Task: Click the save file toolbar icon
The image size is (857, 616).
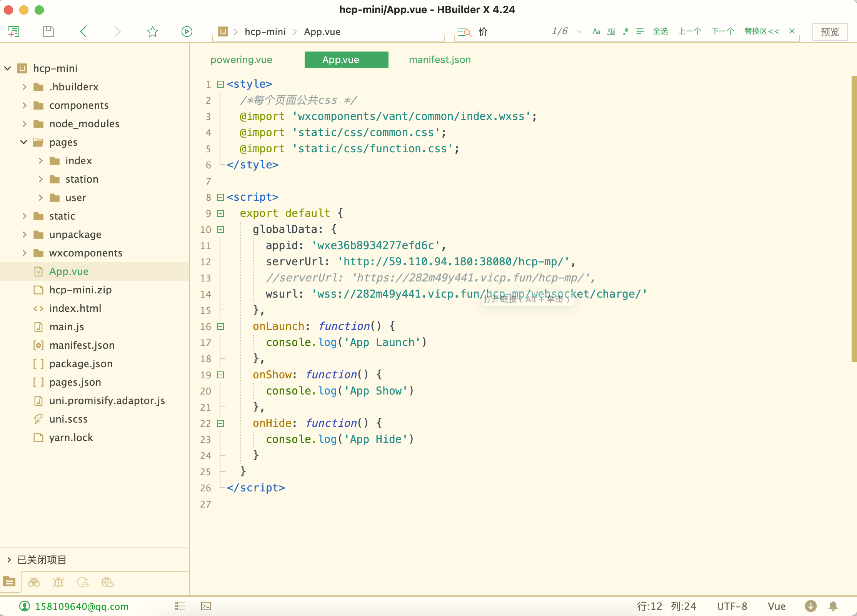Action: point(48,32)
